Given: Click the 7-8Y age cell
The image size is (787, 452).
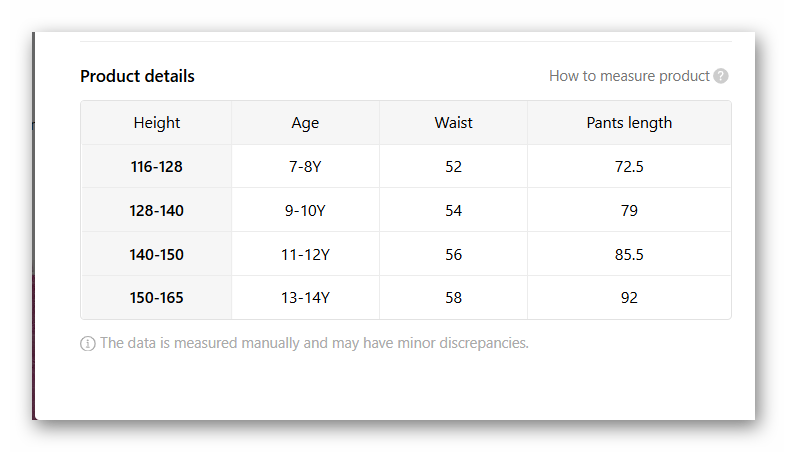Looking at the screenshot, I should [x=305, y=167].
